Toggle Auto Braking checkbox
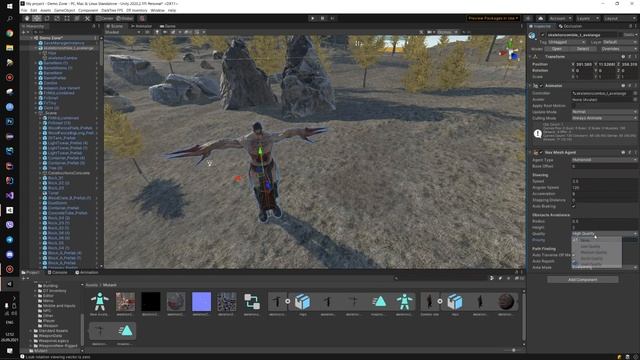This screenshot has height=360, width=640. tap(574, 207)
